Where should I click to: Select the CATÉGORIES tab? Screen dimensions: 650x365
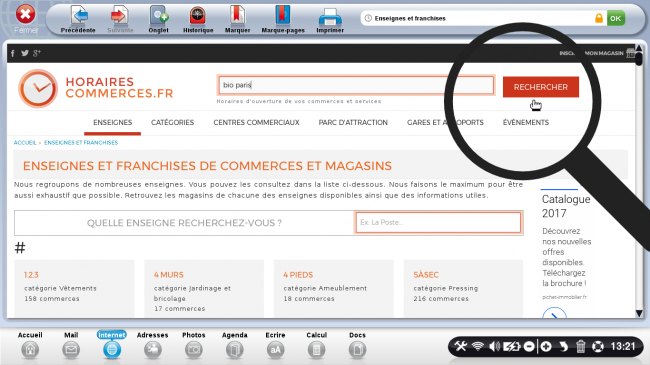(x=172, y=122)
